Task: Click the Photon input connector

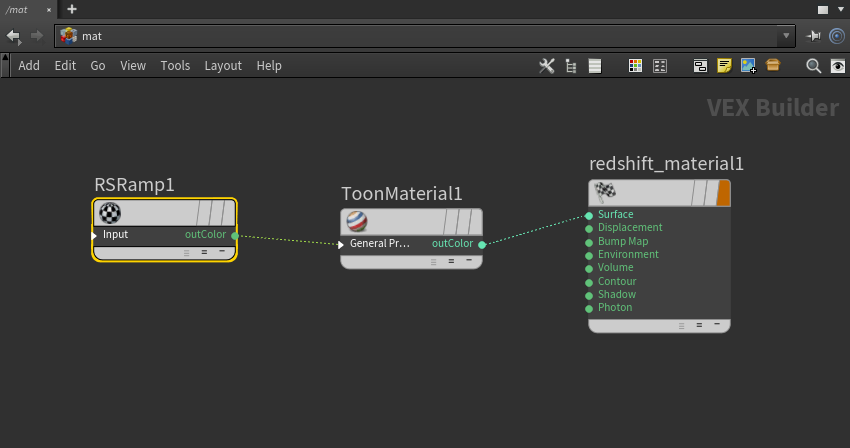Action: [x=589, y=309]
